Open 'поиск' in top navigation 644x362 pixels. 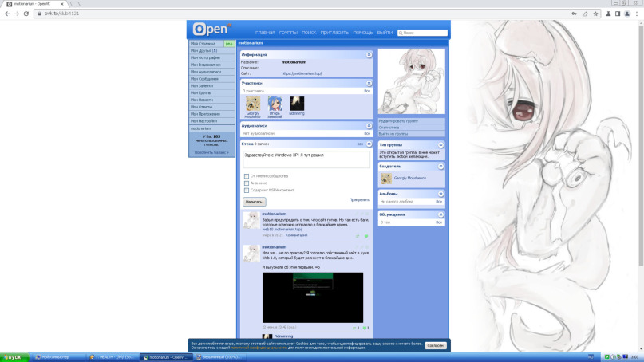(x=309, y=33)
